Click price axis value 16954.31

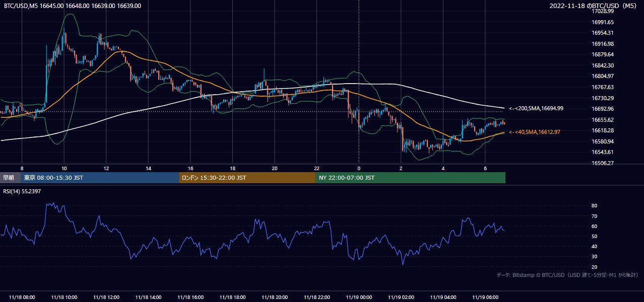[603, 33]
